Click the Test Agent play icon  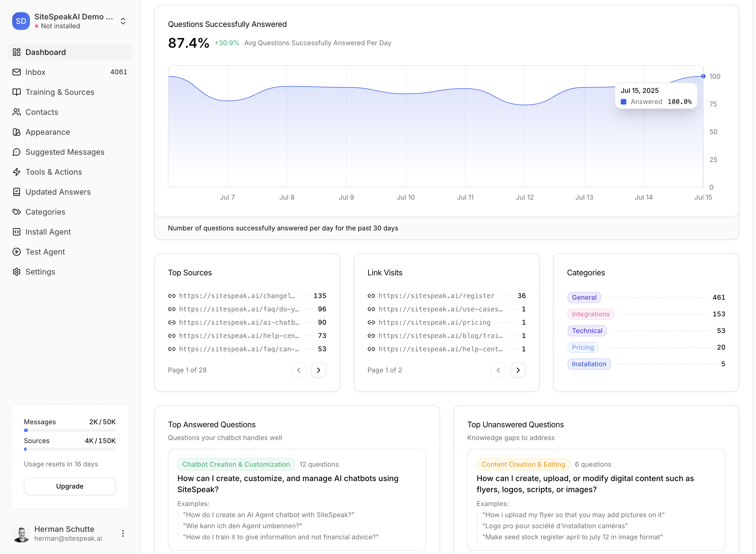coord(16,252)
